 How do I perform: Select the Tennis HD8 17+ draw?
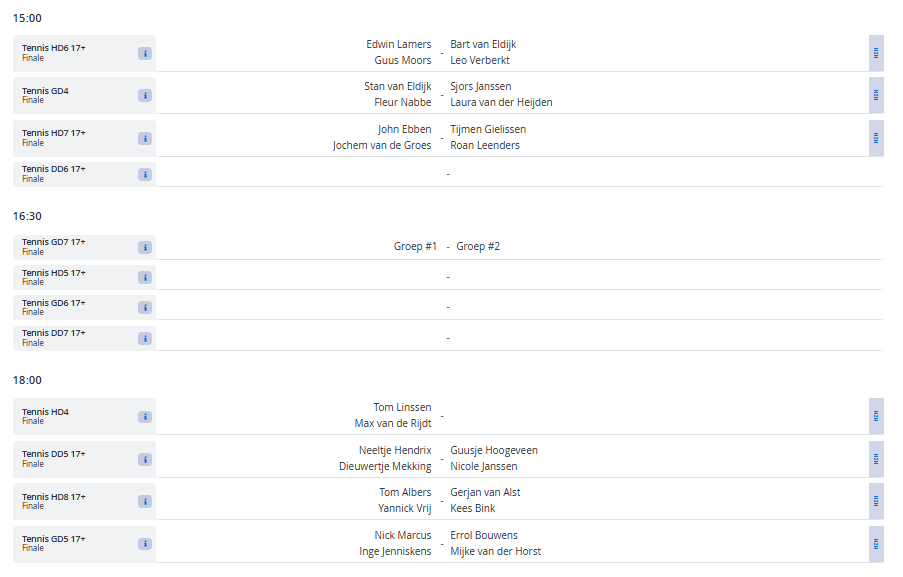click(54, 497)
